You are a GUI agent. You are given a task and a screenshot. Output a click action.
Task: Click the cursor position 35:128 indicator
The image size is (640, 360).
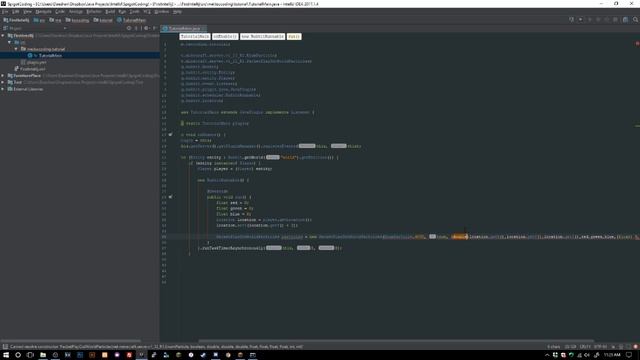coord(571,347)
